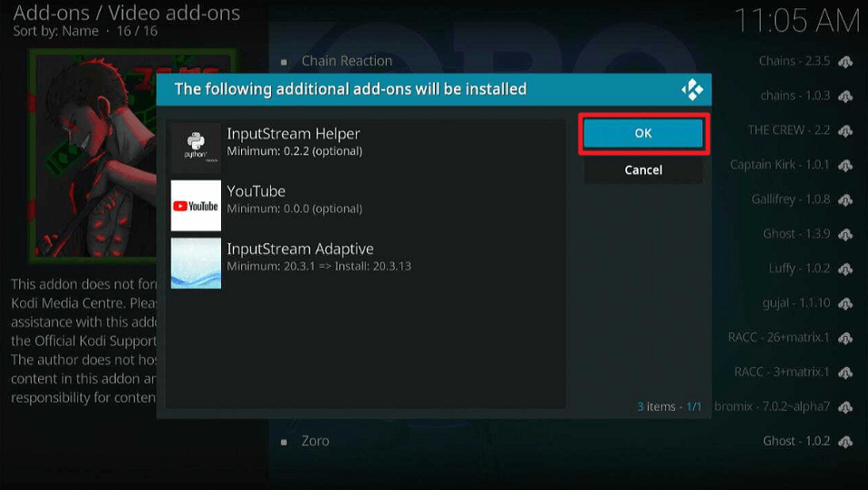This screenshot has width=868, height=490.
Task: Choose the InputStream Helper list entry
Action: [x=366, y=148]
